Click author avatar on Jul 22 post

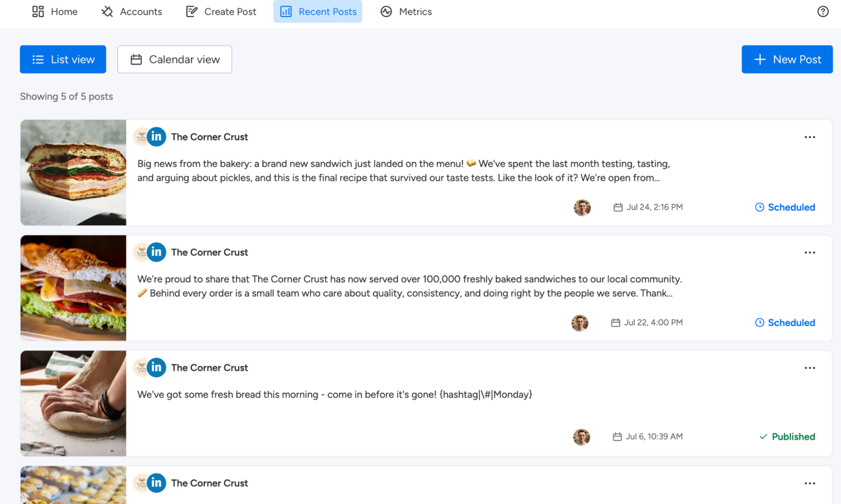tap(580, 323)
